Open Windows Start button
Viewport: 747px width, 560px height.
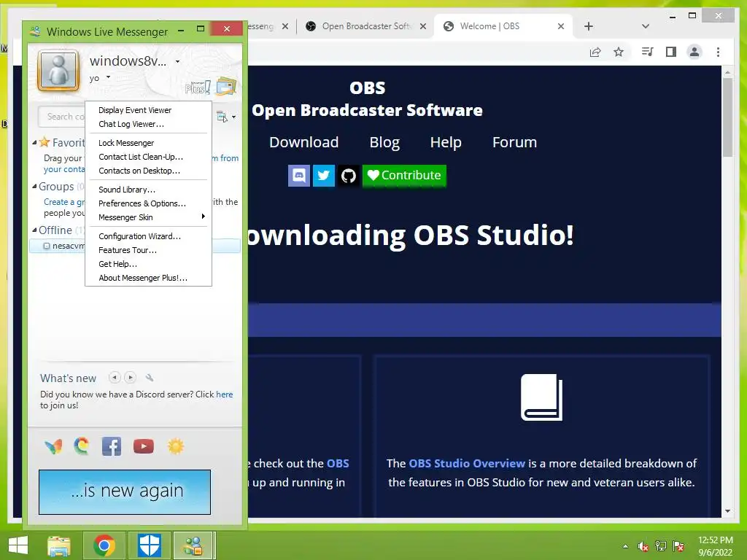pyautogui.click(x=18, y=545)
